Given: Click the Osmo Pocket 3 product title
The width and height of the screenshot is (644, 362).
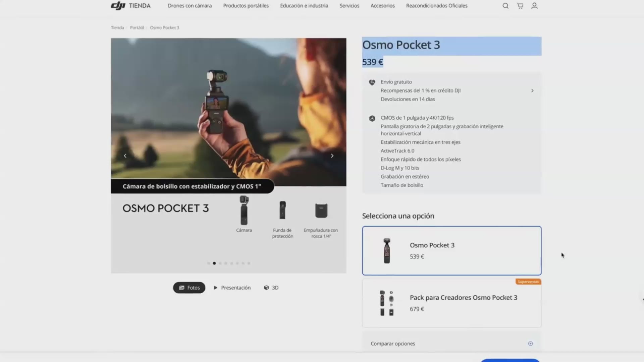Looking at the screenshot, I should pyautogui.click(x=401, y=45).
